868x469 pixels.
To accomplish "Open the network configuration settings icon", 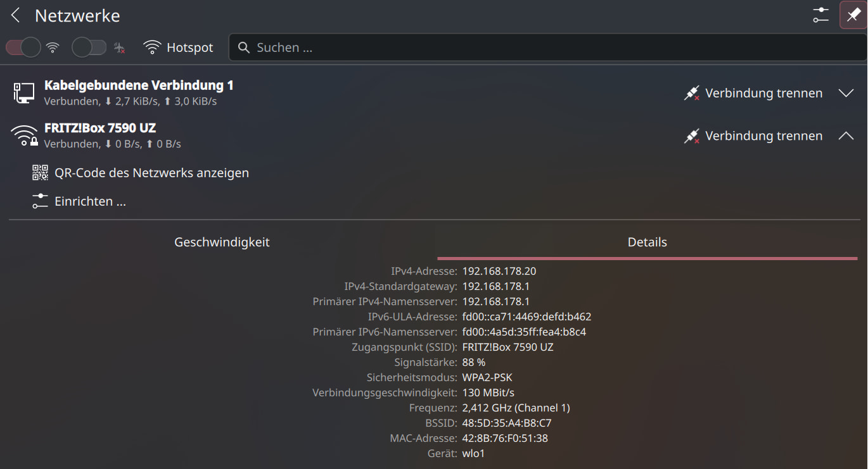I will click(x=820, y=15).
